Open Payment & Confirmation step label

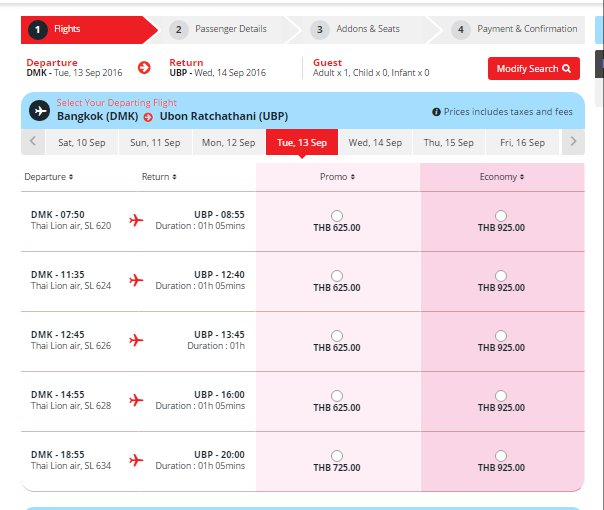click(x=527, y=29)
